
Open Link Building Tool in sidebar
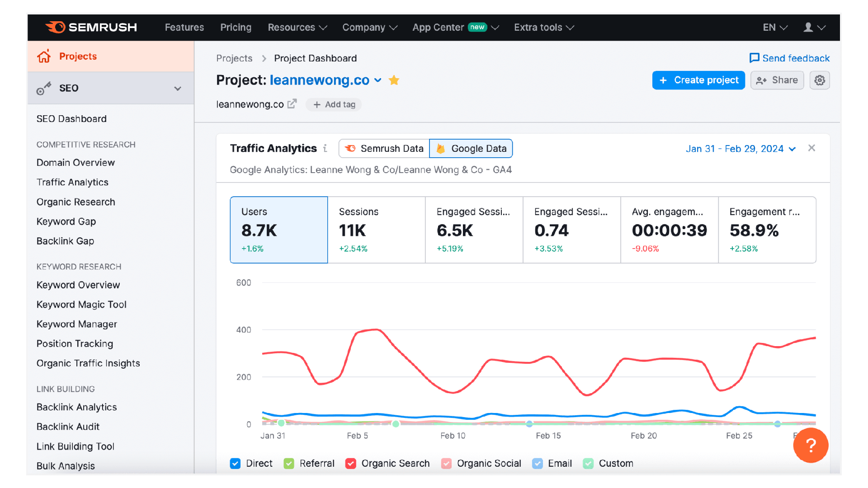tap(75, 446)
